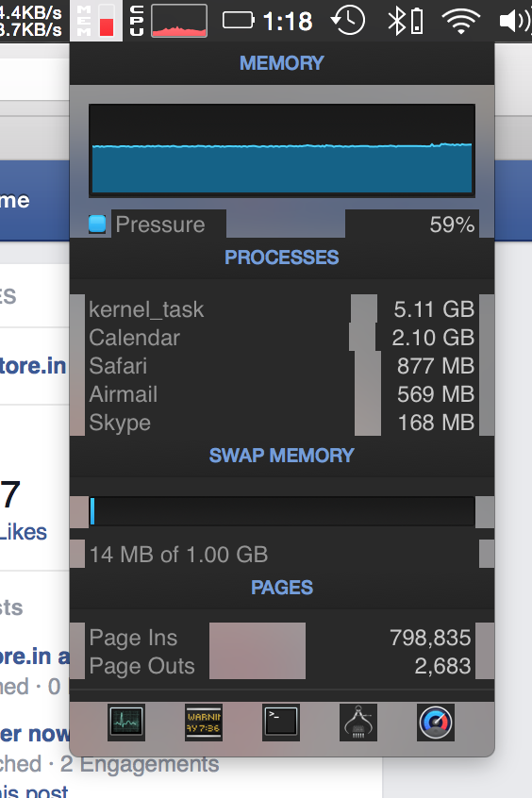The width and height of the screenshot is (532, 798).
Task: Click the blue Pressure color swatch
Action: pos(97,224)
